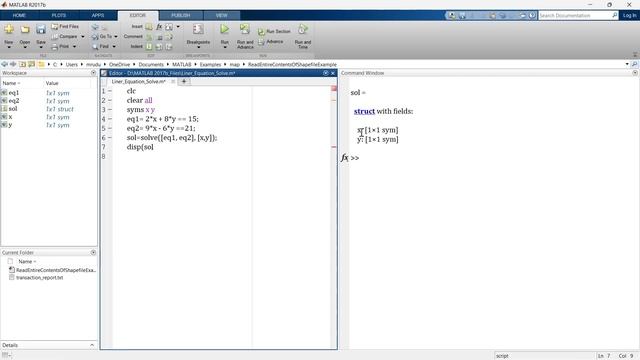The width and height of the screenshot is (640, 360).
Task: Switch to the HOME tab
Action: (19, 16)
